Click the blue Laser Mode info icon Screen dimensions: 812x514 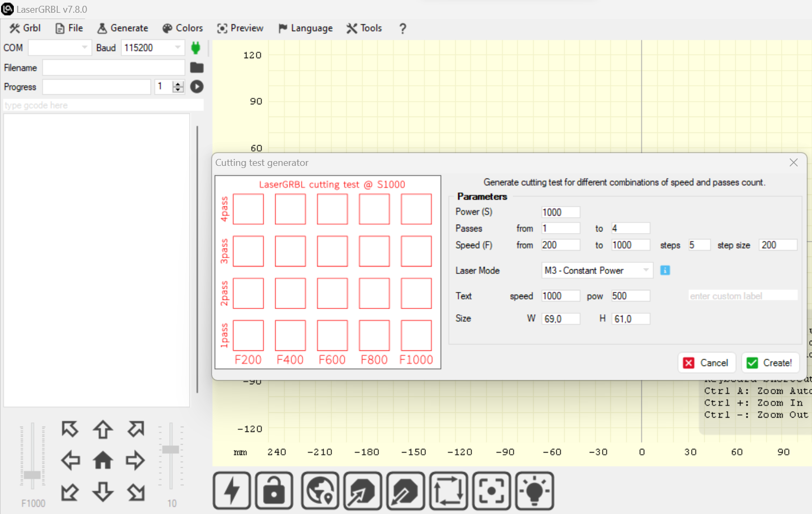(665, 270)
